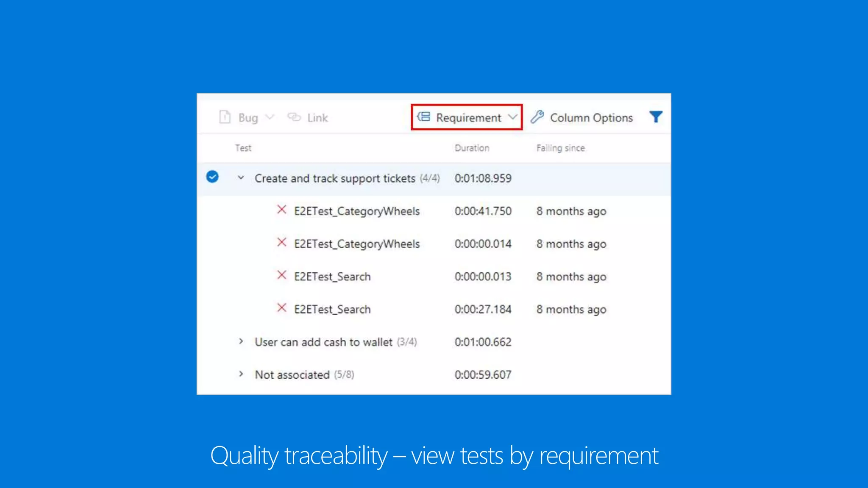Sort by the Test column header
This screenshot has height=488, width=868.
[243, 148]
